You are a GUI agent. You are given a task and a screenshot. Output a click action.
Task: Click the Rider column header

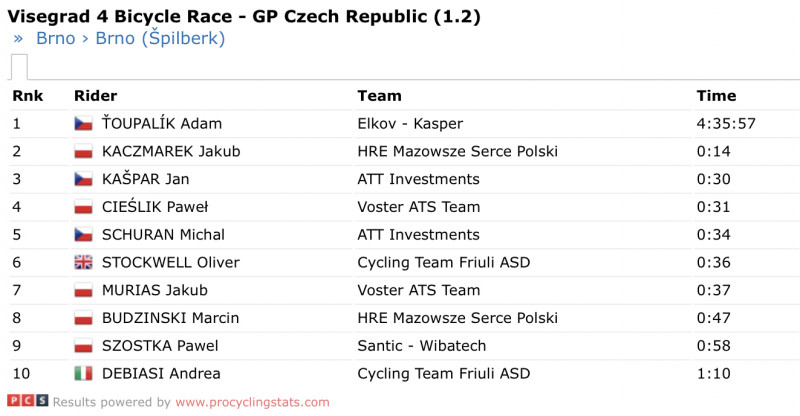click(95, 95)
